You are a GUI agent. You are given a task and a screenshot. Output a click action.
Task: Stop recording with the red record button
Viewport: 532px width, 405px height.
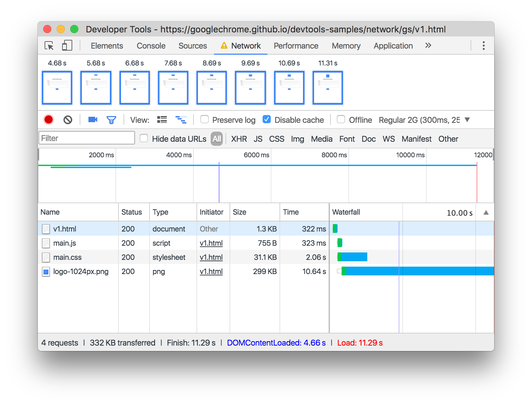coord(49,119)
